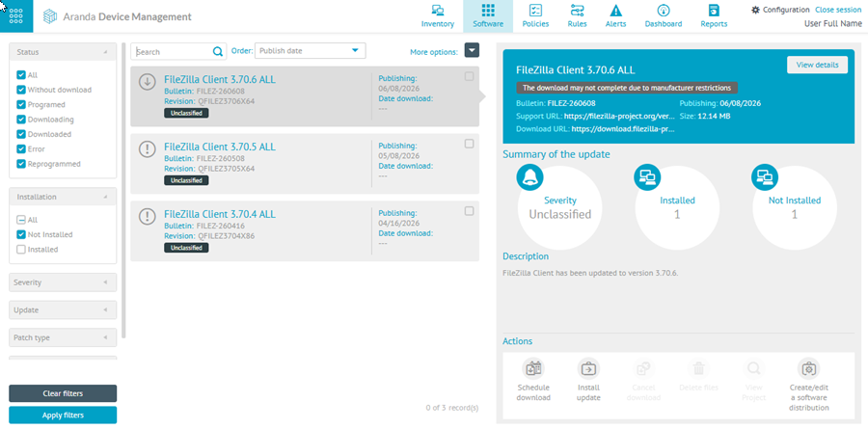Expand the Severity filter panel
The width and height of the screenshot is (868, 429).
[63, 282]
